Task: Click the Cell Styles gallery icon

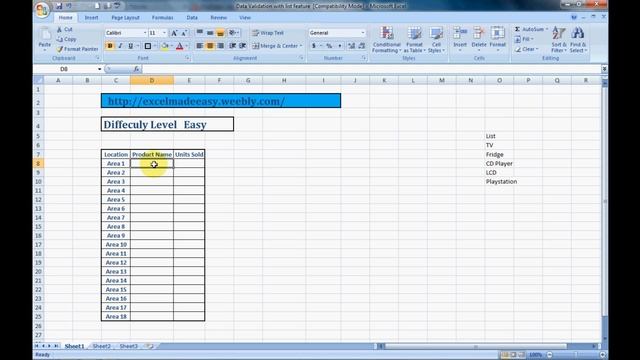Action: pos(436,34)
